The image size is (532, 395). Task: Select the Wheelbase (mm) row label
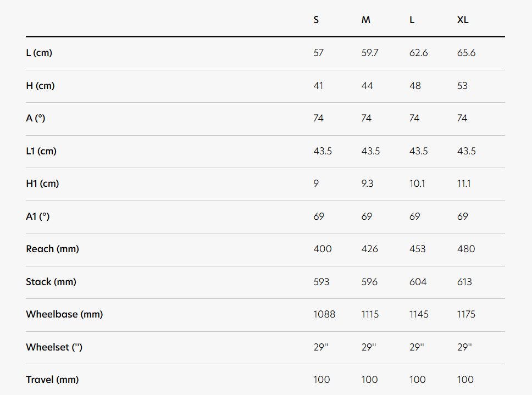64,314
